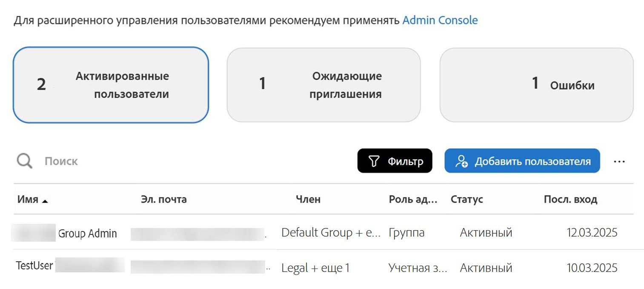644x289 pixels.
Task: Click the Эл. почта column header
Action: click(x=164, y=199)
